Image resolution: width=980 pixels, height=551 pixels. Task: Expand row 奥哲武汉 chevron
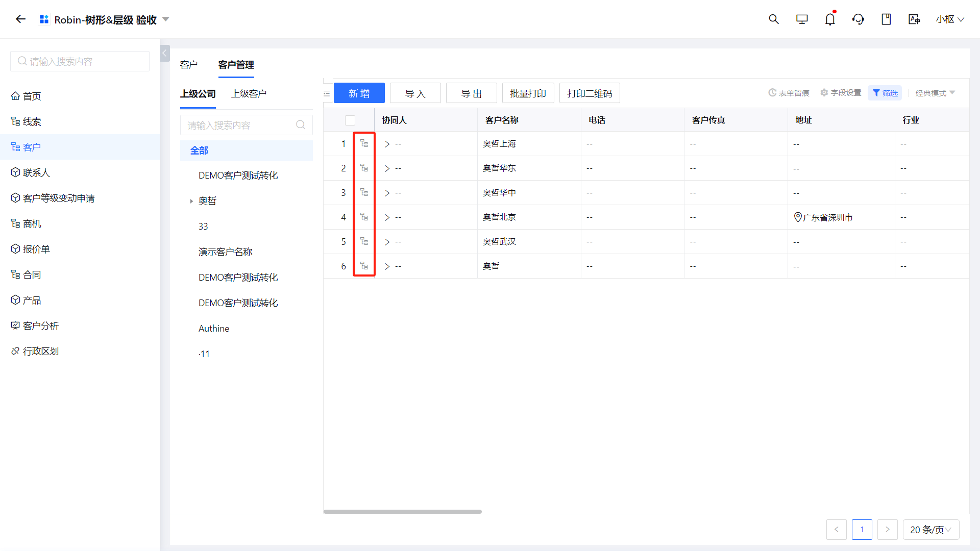[x=387, y=242]
